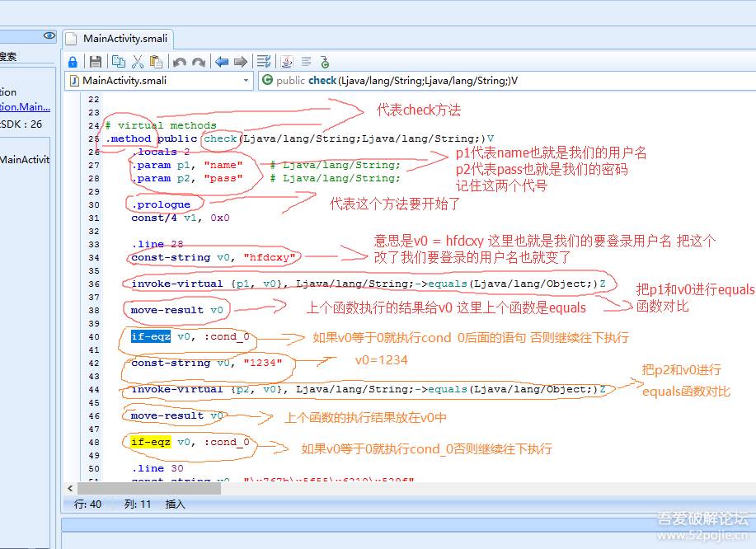Screen dimensions: 756x549
Task: Save the file with floppy disk icon
Action: (96, 62)
